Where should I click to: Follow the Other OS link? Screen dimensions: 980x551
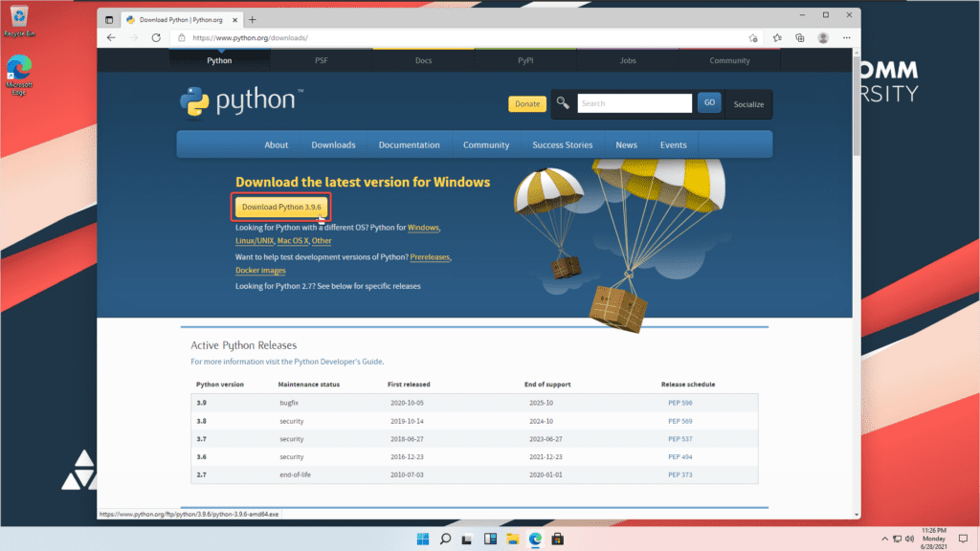(x=322, y=240)
